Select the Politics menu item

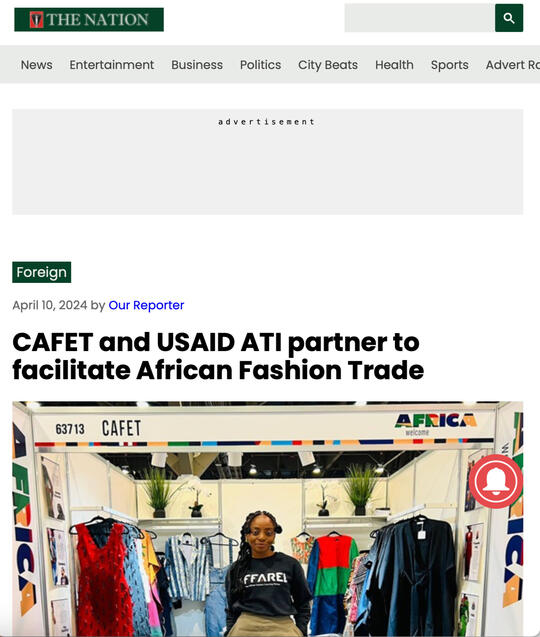click(x=260, y=65)
